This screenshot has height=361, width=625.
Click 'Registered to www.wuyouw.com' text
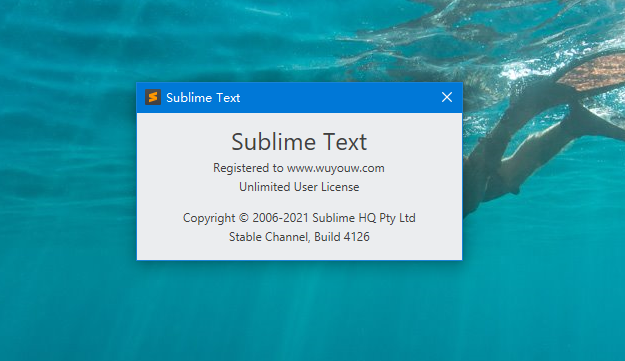pyautogui.click(x=299, y=168)
